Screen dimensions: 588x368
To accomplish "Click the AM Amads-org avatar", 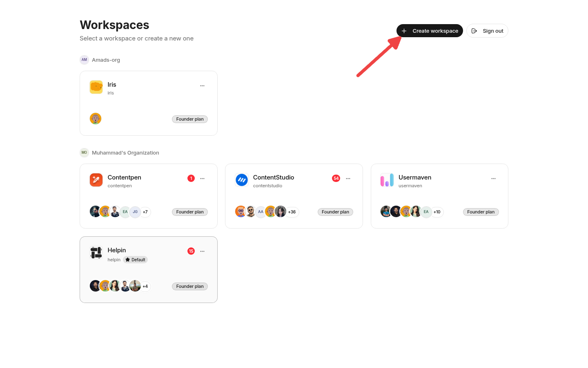I will point(84,60).
